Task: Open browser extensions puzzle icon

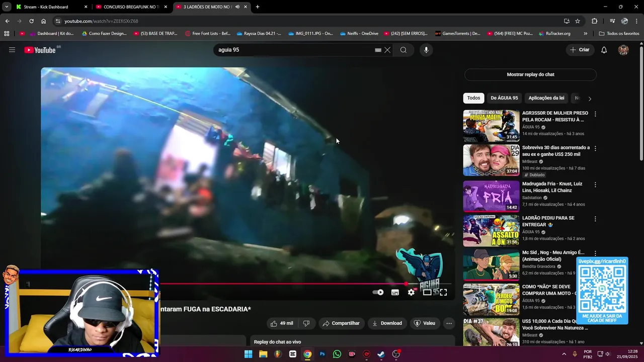Action: [x=595, y=21]
